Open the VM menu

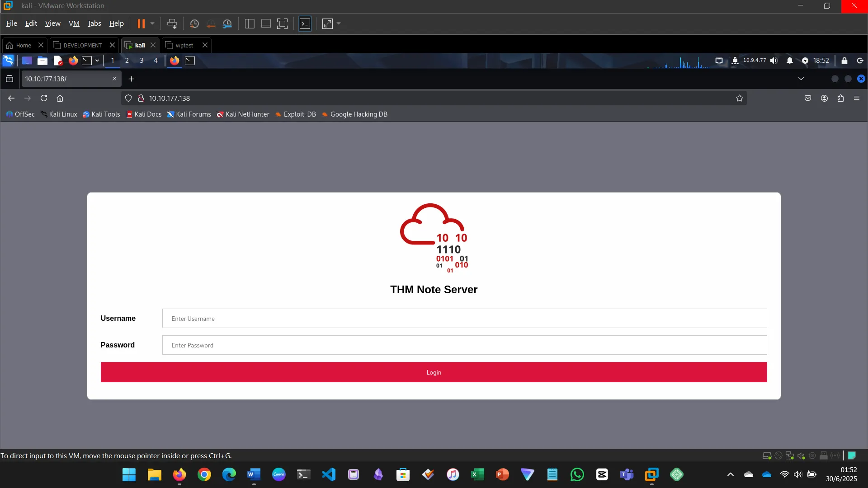pos(74,23)
